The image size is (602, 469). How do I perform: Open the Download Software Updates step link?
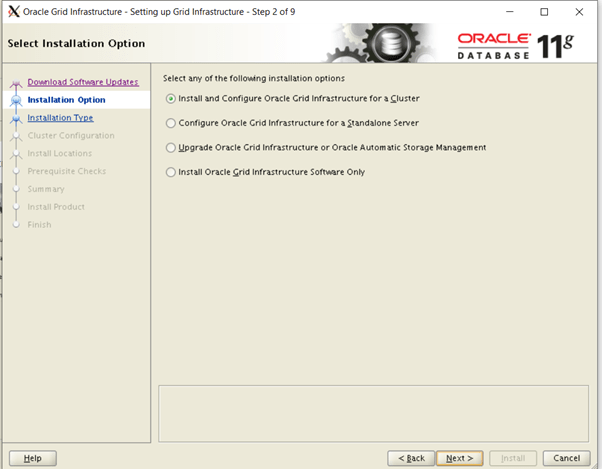82,82
